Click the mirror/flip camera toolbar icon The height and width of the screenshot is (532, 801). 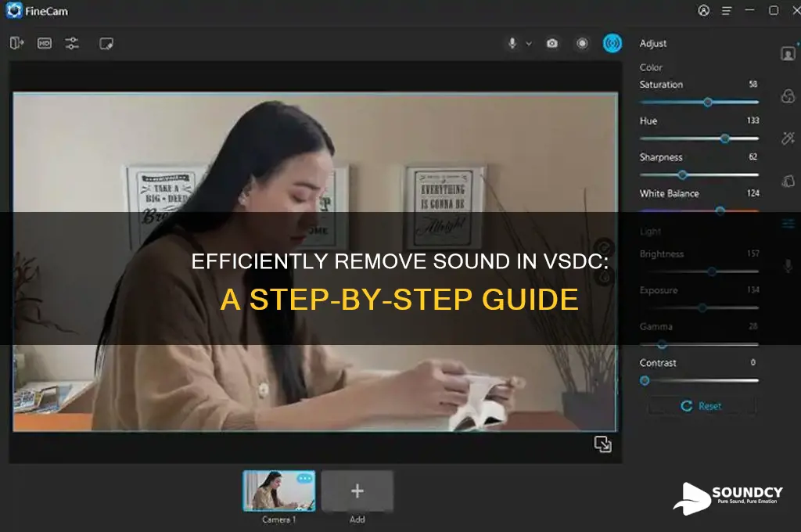point(17,44)
